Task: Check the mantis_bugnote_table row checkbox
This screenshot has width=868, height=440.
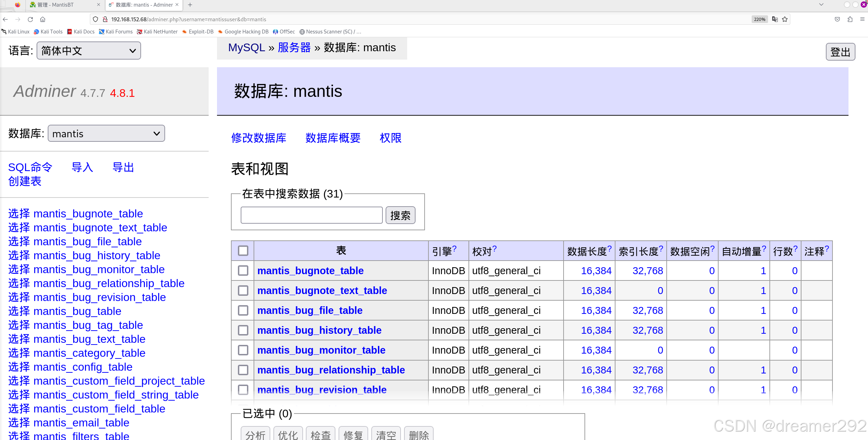Action: click(x=243, y=271)
